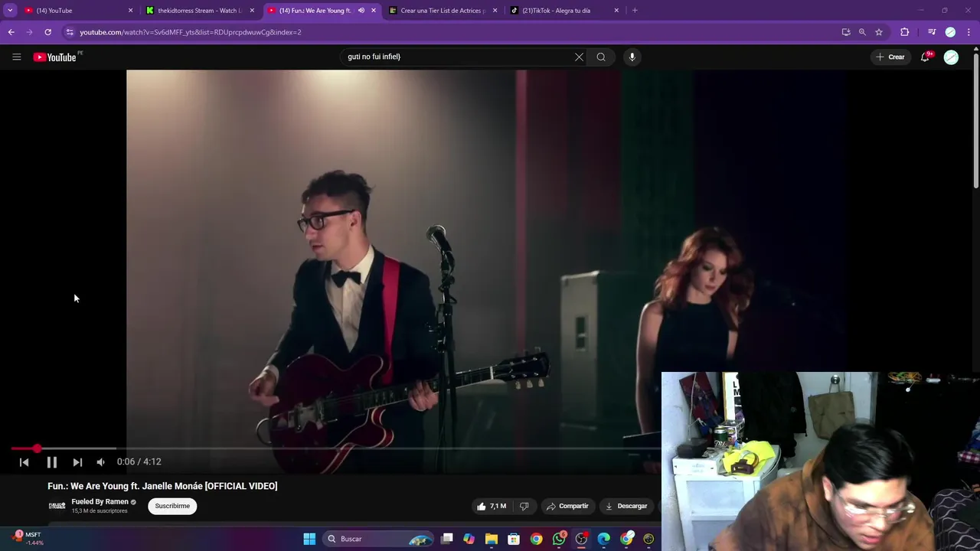Open Fueled By Ramen channel avatar
This screenshot has height=551, width=980.
57,506
